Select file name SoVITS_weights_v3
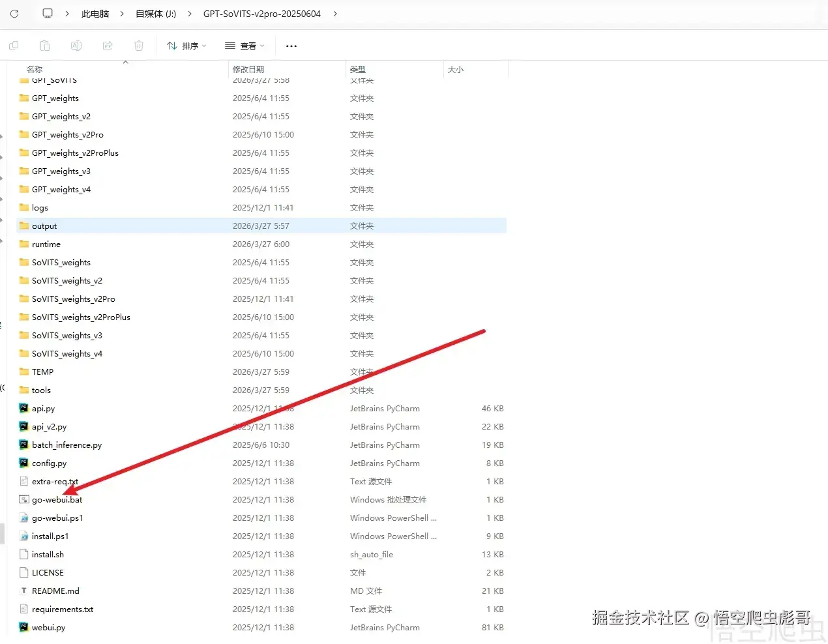The height and width of the screenshot is (644, 828). pyautogui.click(x=67, y=336)
